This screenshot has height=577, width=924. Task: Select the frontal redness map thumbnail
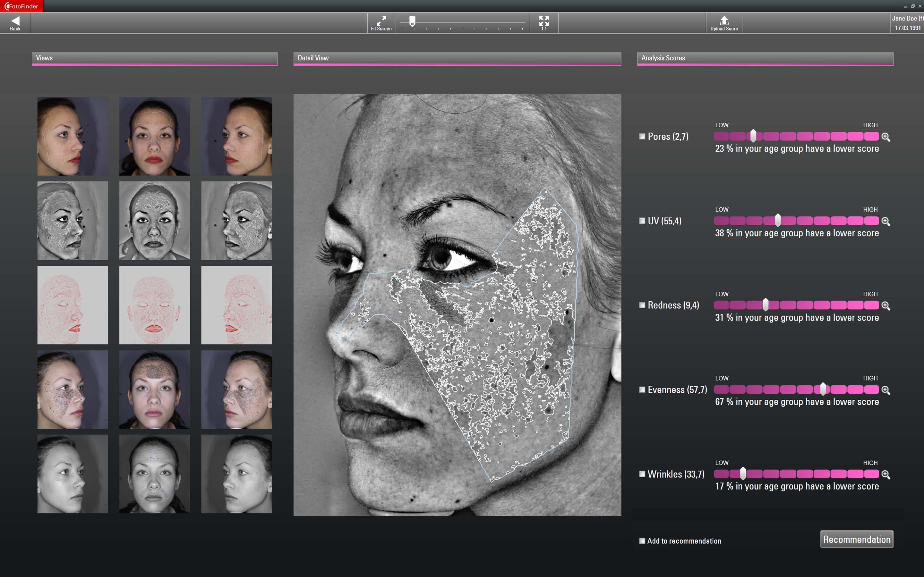pos(154,305)
